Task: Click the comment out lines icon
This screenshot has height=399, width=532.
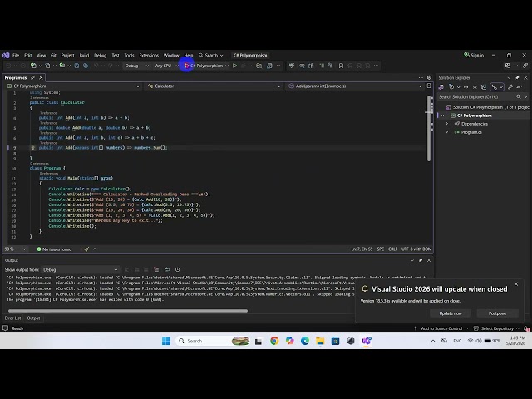Action: pos(322,66)
